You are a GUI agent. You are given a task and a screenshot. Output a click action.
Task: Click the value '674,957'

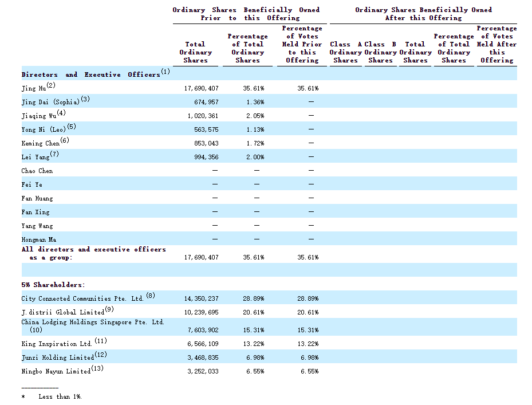tap(206, 102)
